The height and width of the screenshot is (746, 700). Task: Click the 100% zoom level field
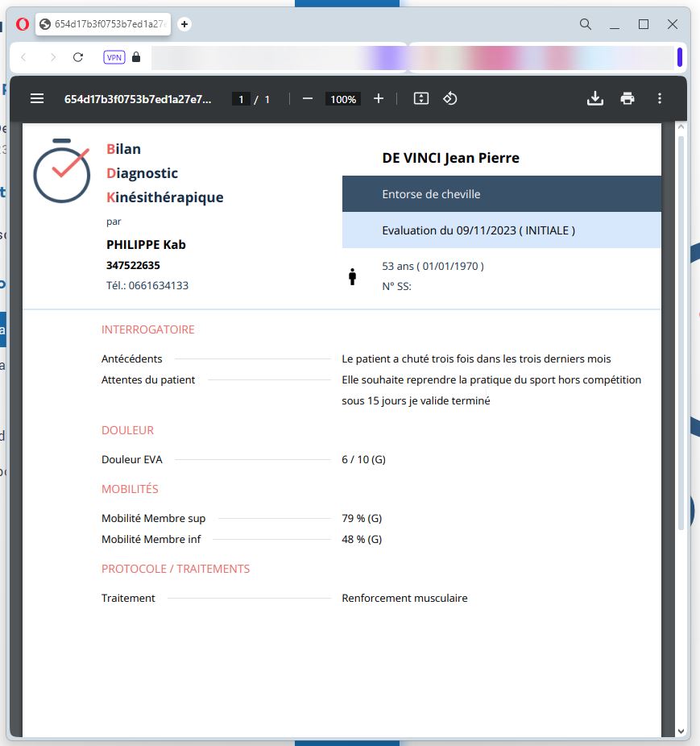click(343, 99)
